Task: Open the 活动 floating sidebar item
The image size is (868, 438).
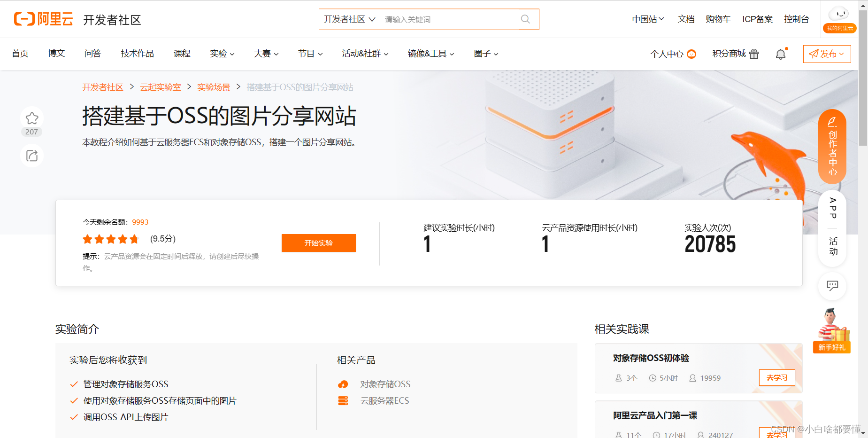Action: tap(833, 246)
